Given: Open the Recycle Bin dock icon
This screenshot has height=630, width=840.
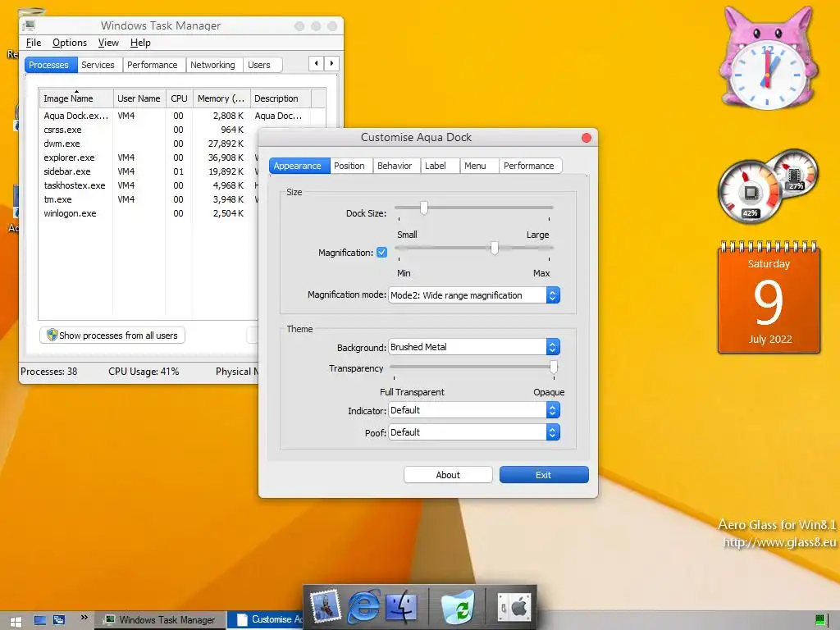Looking at the screenshot, I should [458, 607].
